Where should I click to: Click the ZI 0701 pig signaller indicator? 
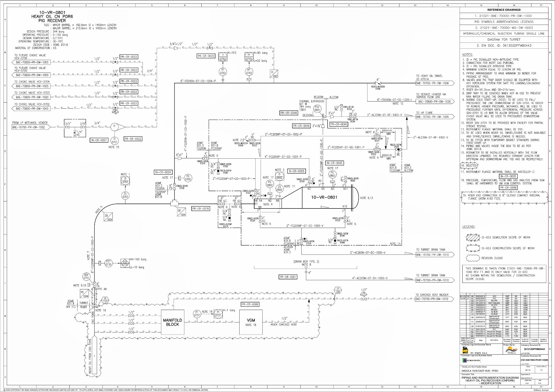click(x=125, y=181)
